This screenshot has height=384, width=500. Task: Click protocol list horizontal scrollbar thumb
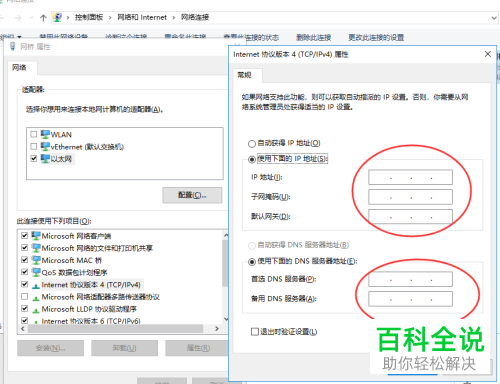coord(115,329)
